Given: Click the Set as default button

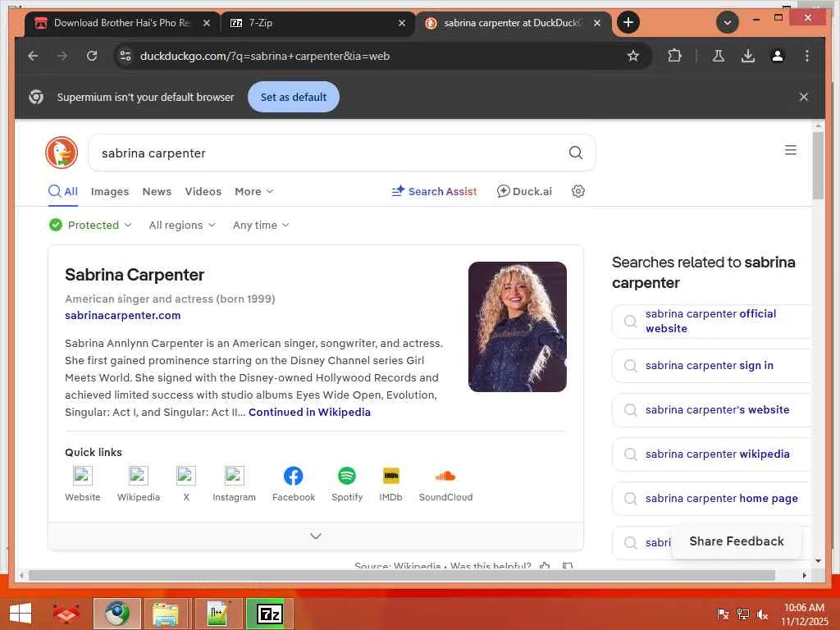Looking at the screenshot, I should (293, 97).
